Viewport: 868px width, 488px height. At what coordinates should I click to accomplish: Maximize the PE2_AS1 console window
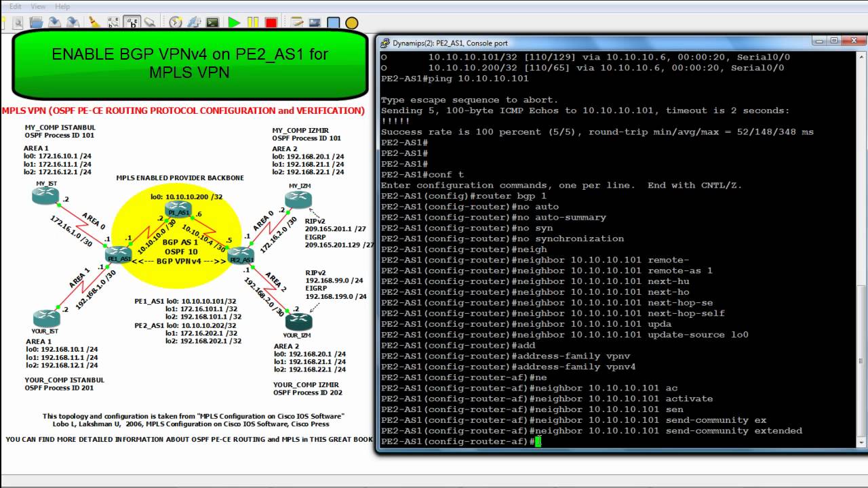834,41
